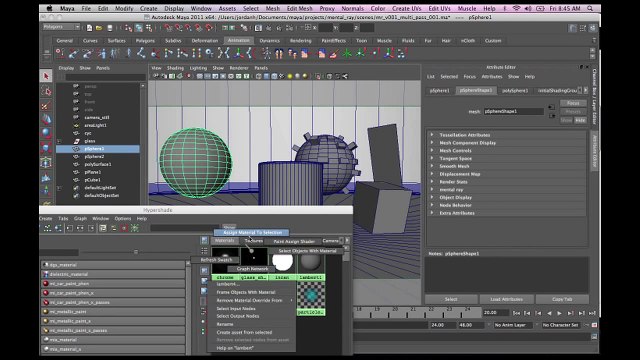Select polySurface1 in the Outliner
640x360 pixels.
98,164
